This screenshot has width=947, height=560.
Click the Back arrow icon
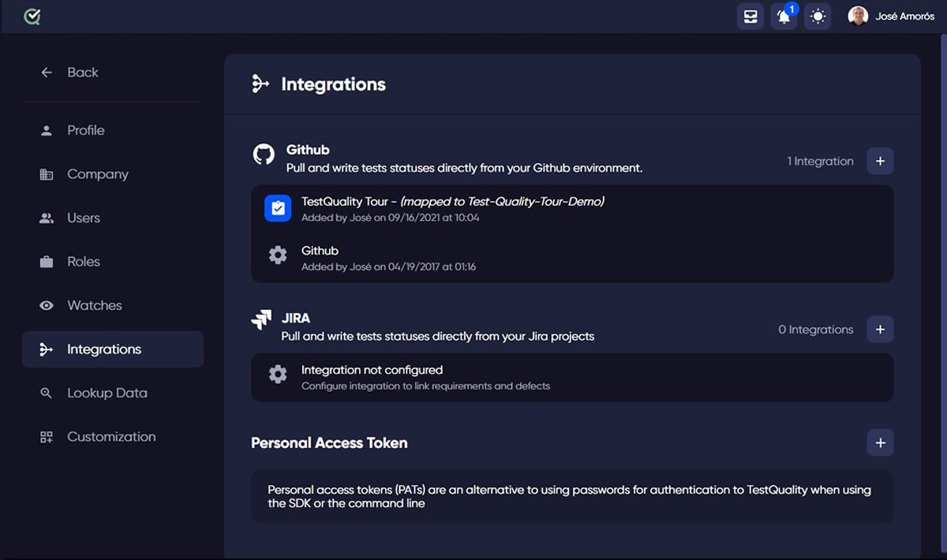(47, 73)
